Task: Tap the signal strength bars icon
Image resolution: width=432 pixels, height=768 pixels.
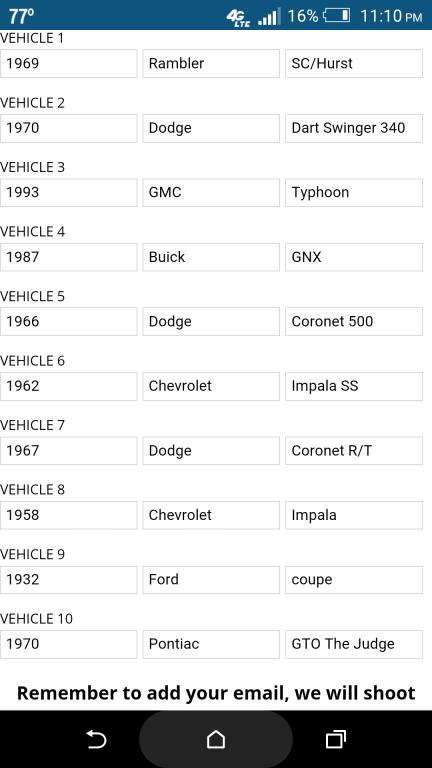Action: [x=269, y=16]
